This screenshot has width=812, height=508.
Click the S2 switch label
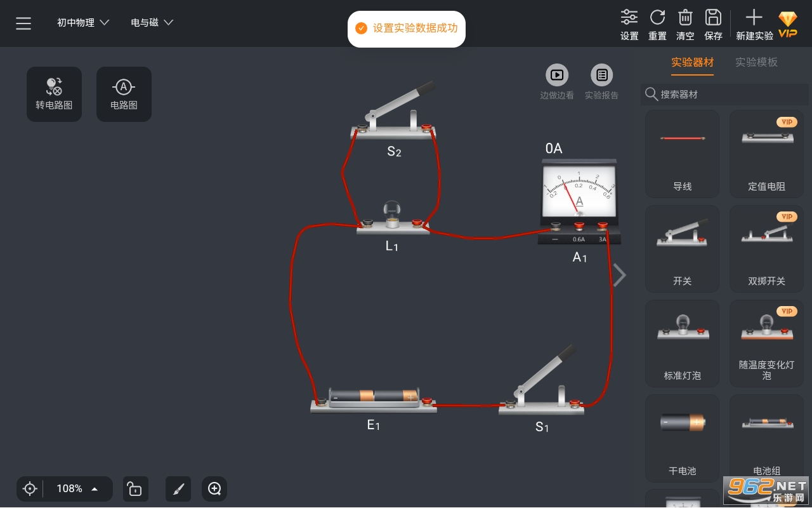tap(394, 151)
